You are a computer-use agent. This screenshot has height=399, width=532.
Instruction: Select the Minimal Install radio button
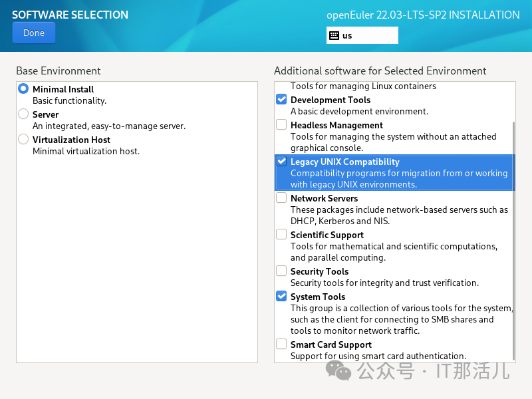[23, 88]
